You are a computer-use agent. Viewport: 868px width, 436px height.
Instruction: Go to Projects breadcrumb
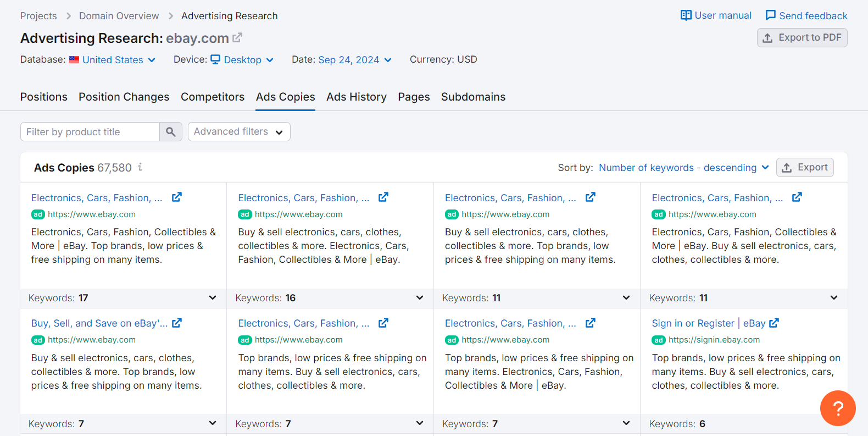pyautogui.click(x=38, y=16)
